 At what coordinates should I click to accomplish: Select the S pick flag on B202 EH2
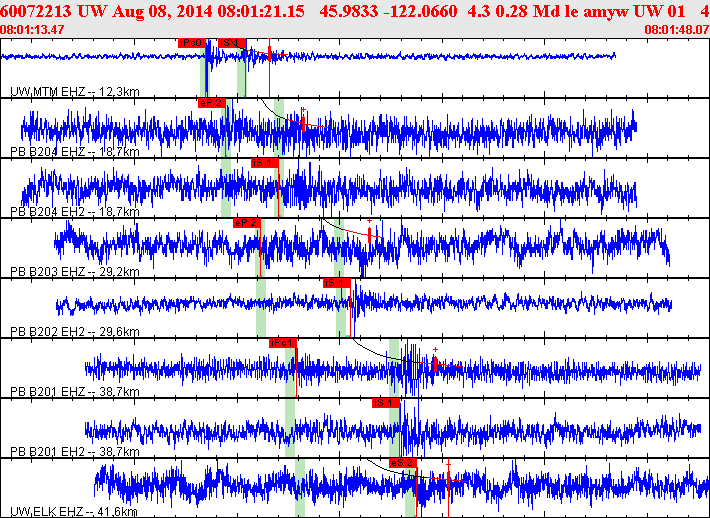click(x=336, y=283)
